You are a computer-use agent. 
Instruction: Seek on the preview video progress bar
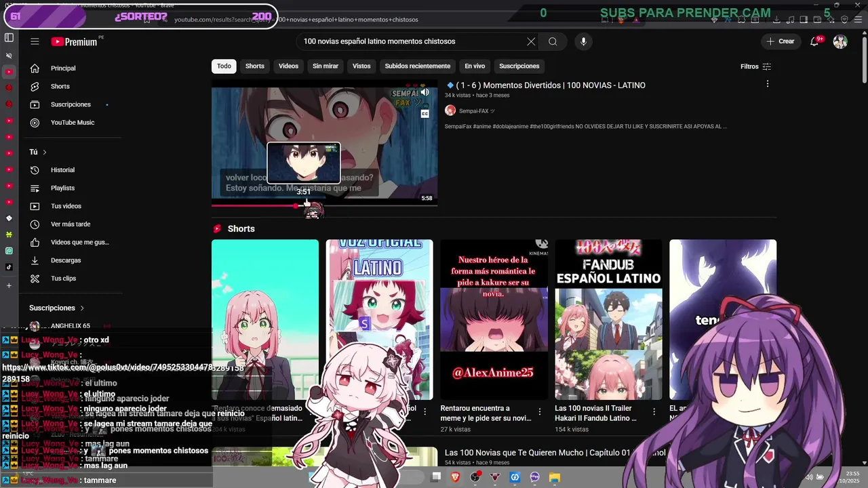(x=324, y=205)
